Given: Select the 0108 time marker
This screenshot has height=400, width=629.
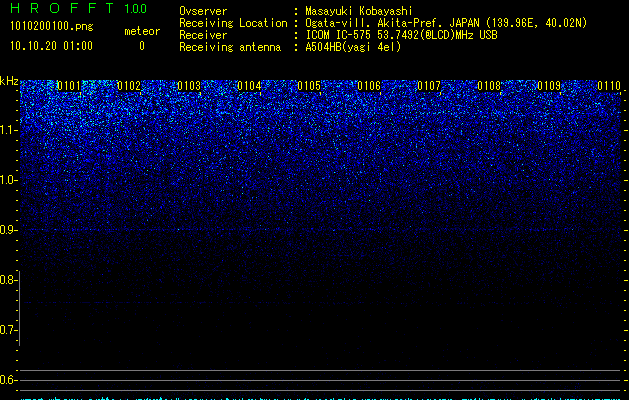Looking at the screenshot, I should pos(489,86).
